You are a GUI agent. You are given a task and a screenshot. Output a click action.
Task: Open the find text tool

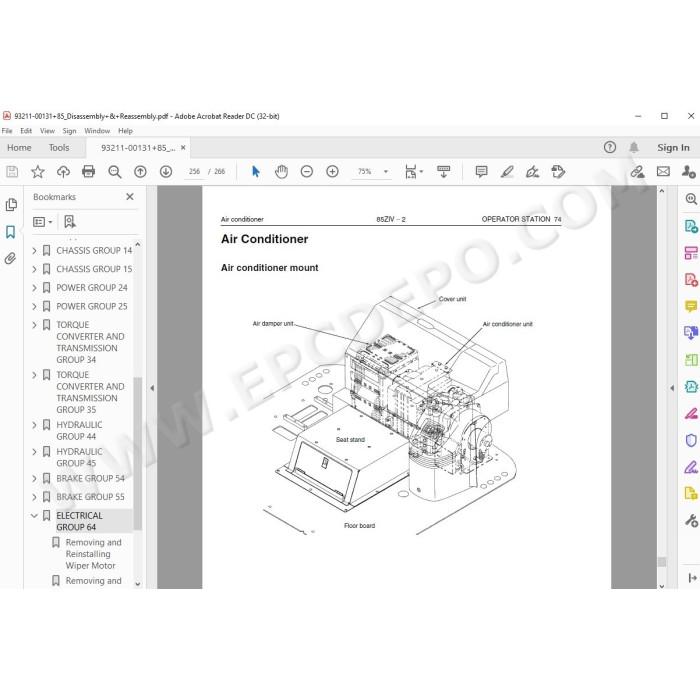115,171
